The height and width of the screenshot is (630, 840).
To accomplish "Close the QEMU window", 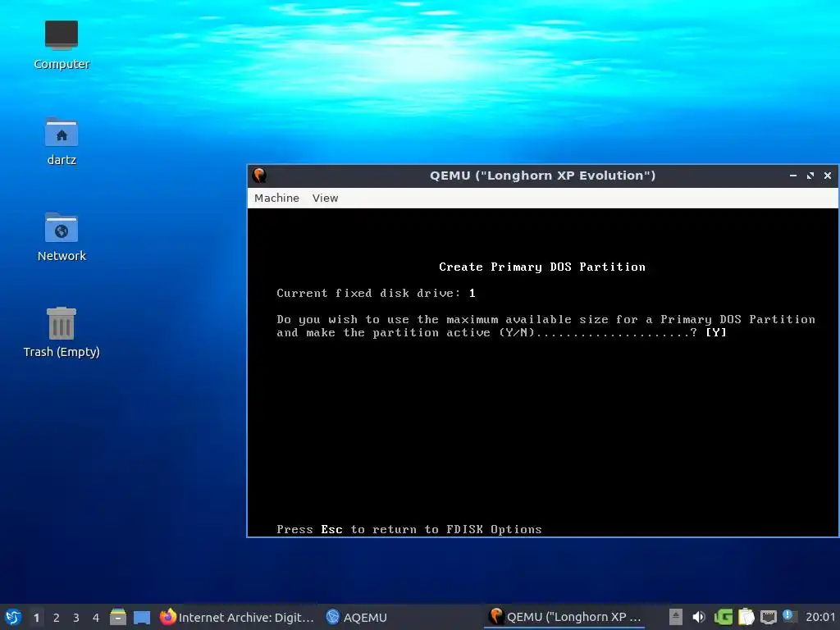I will click(x=827, y=176).
